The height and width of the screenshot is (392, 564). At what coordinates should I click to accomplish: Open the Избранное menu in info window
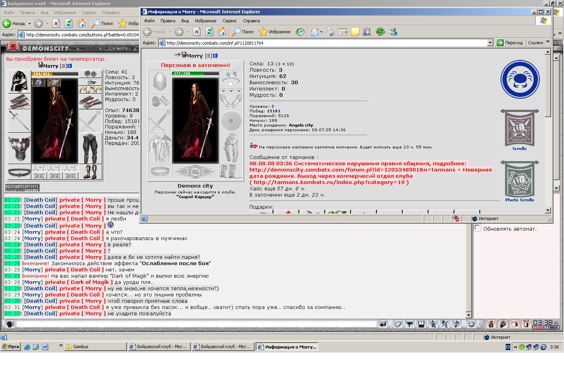[206, 21]
